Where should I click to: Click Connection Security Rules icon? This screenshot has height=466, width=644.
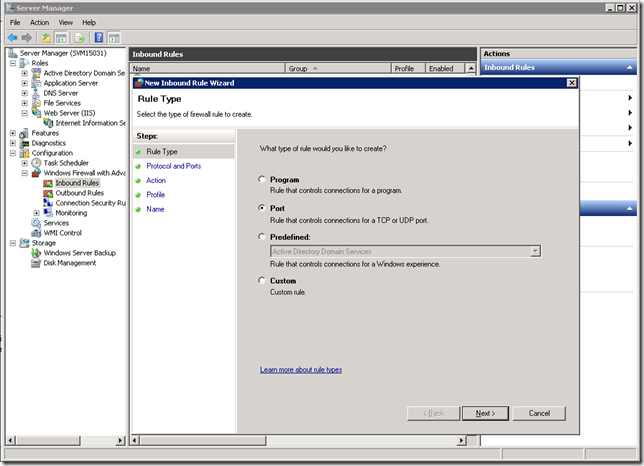(x=48, y=203)
